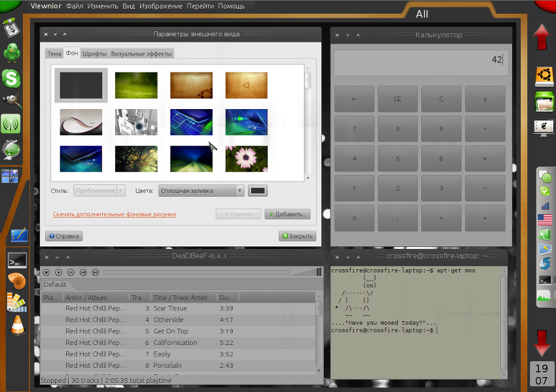Image resolution: width=556 pixels, height=392 pixels.
Task: Click the 7 key in Калькулятор
Action: tap(355, 129)
